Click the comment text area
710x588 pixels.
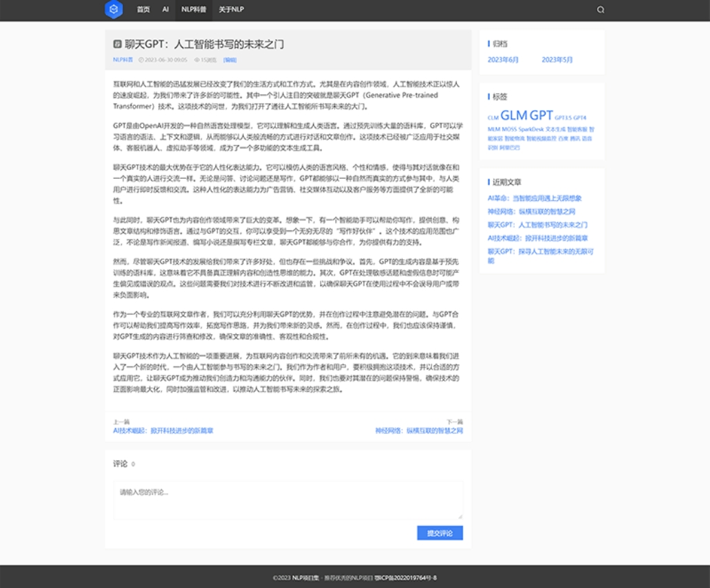tap(288, 500)
